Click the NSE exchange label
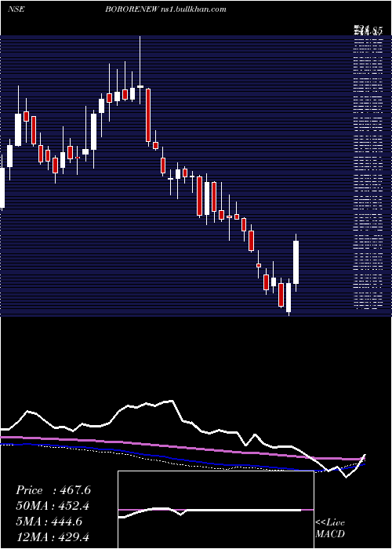The image size is (392, 549). click(16, 9)
